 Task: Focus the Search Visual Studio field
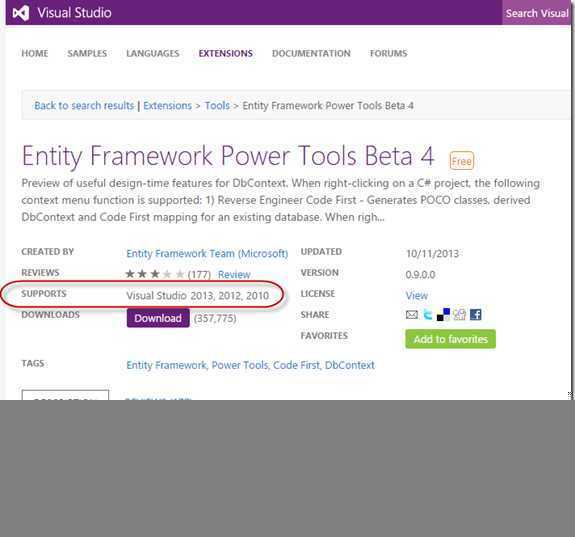[537, 13]
